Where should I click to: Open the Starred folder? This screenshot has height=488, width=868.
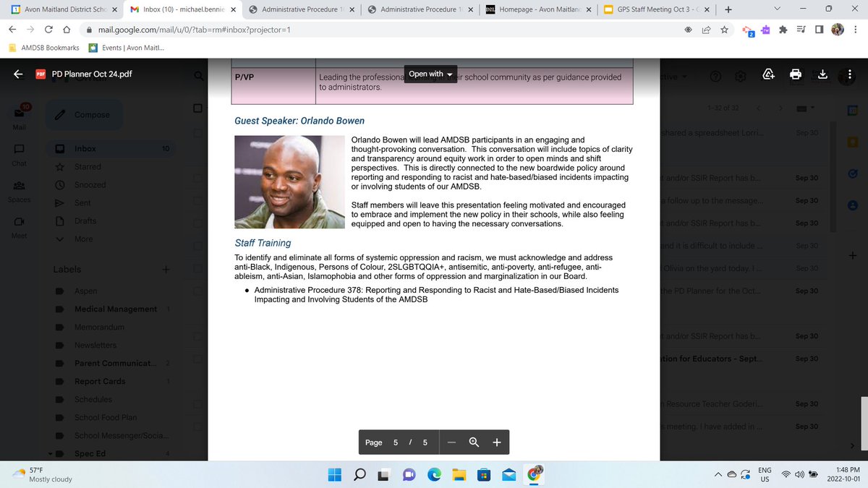click(x=88, y=167)
